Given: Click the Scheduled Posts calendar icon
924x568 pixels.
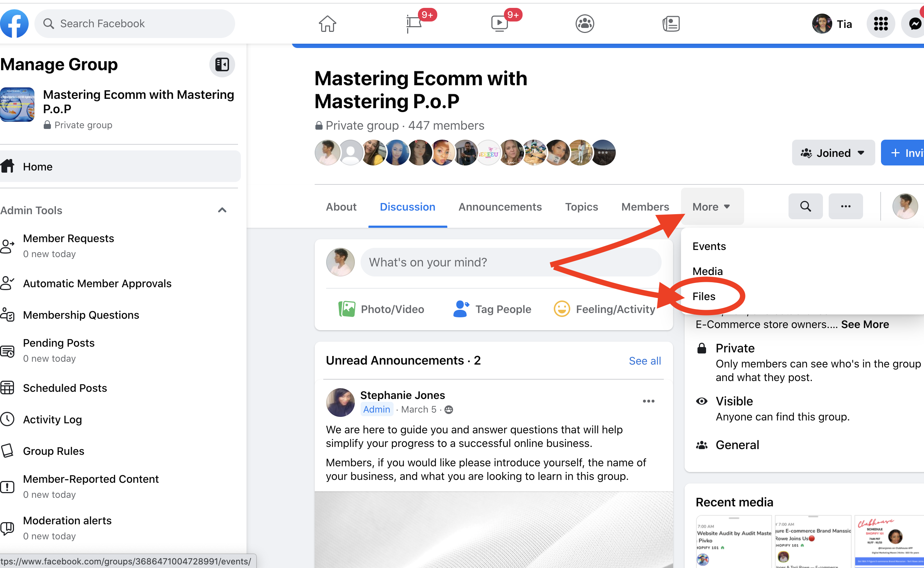Looking at the screenshot, I should coord(7,388).
